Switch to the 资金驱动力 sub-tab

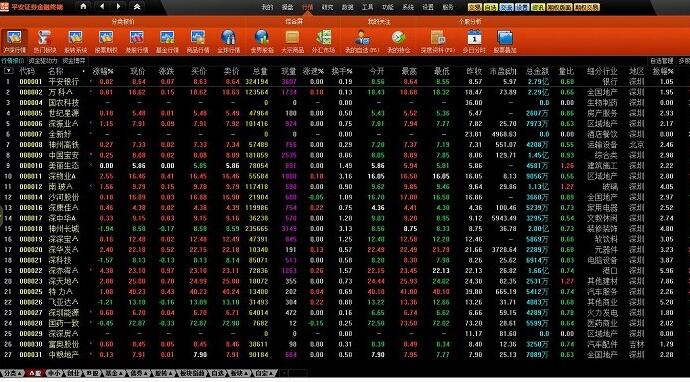click(43, 61)
